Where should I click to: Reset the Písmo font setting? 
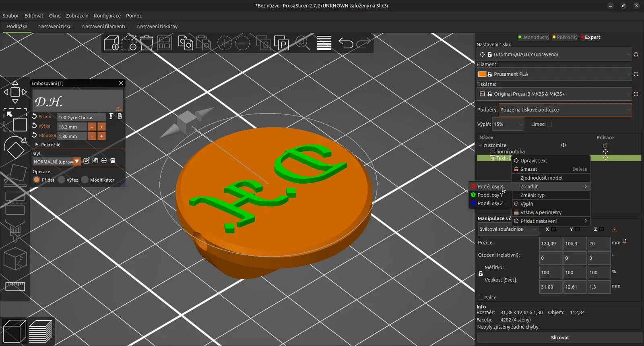click(35, 116)
